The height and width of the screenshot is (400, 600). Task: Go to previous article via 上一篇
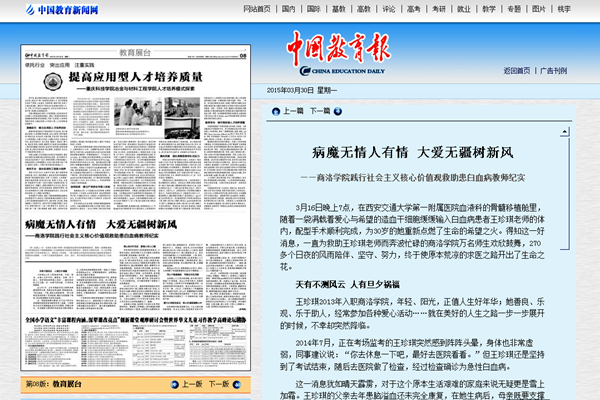[x=294, y=111]
